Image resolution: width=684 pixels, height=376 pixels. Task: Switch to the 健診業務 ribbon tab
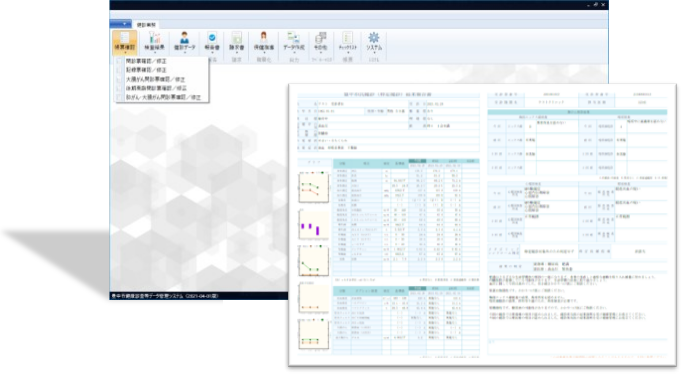point(146,25)
